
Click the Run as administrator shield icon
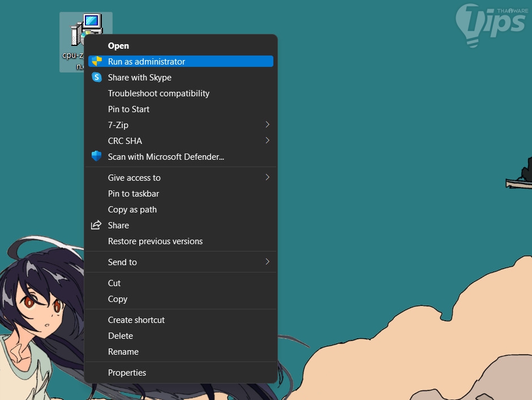(x=97, y=61)
